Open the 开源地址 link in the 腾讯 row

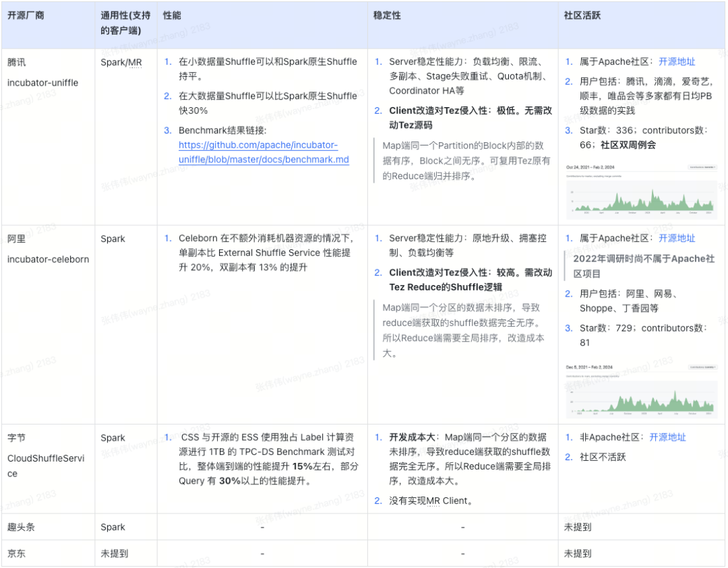pos(677,62)
